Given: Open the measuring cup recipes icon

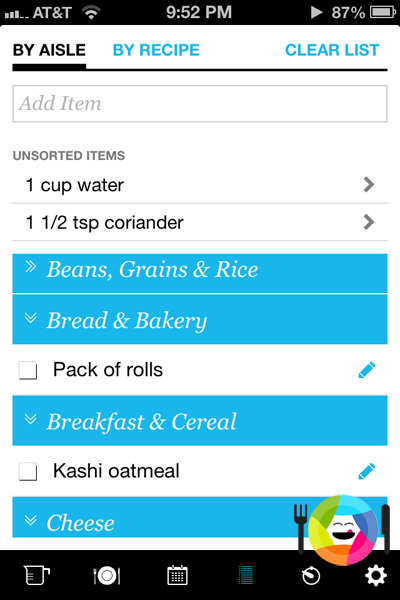Looking at the screenshot, I should pyautogui.click(x=36, y=575).
